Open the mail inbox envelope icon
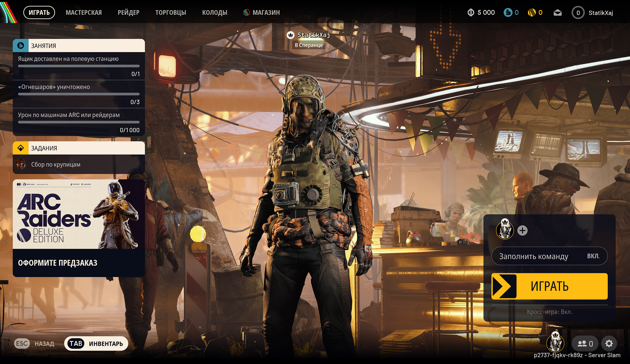This screenshot has width=630, height=364. 557,13
